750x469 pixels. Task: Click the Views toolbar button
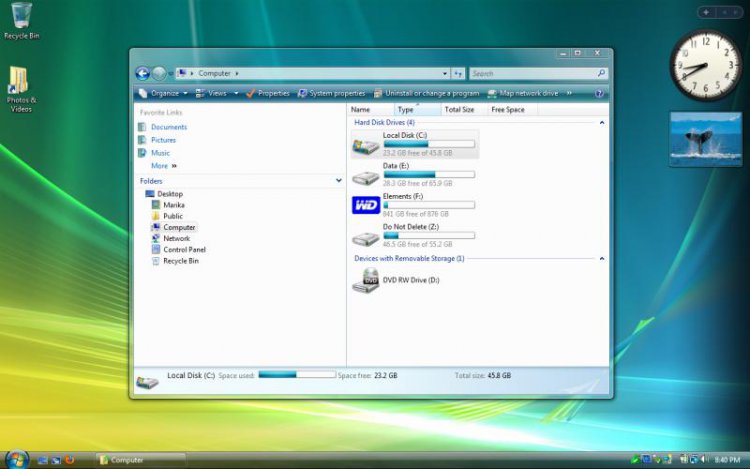[211, 93]
